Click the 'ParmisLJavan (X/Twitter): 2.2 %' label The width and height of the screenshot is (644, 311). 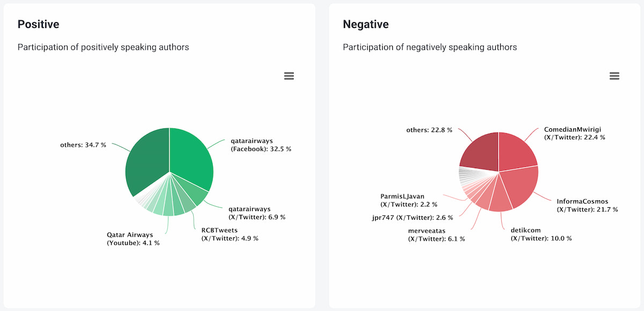point(409,200)
